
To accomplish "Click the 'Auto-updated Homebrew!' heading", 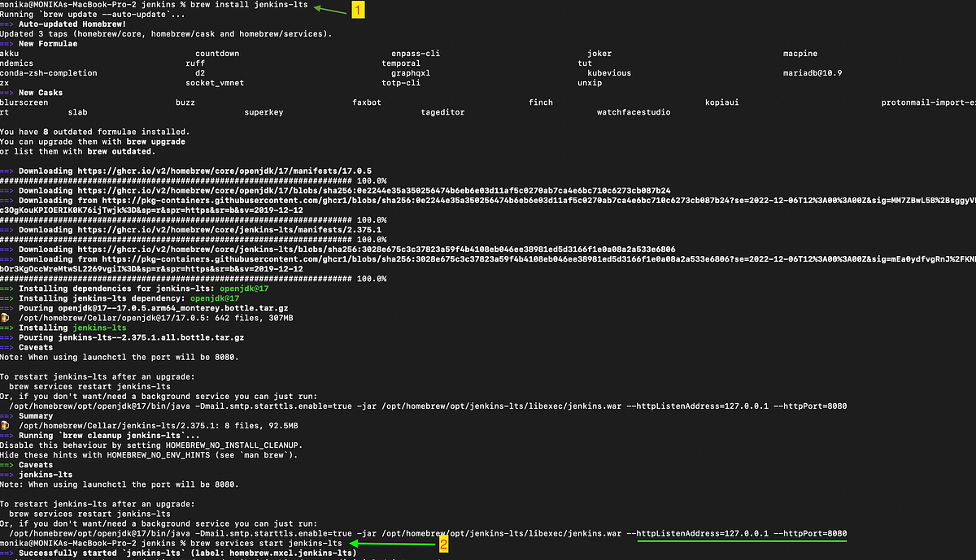I will click(73, 24).
